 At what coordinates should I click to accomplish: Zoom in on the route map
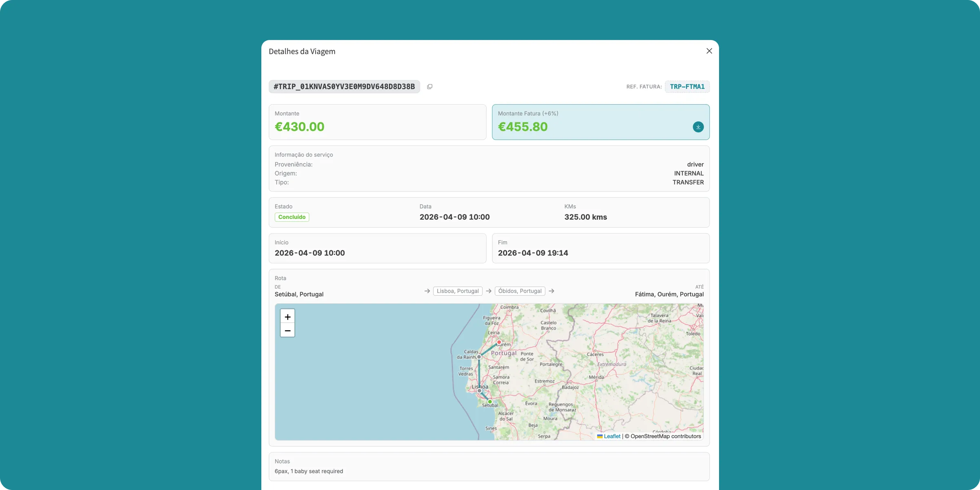pos(287,317)
